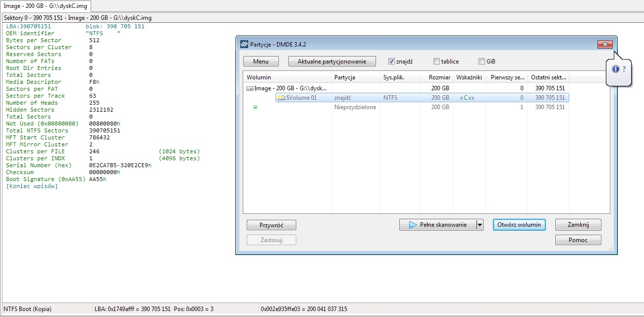Sort by the Rozmiar column header
Screen dimensions: 644x317
pyautogui.click(x=436, y=77)
